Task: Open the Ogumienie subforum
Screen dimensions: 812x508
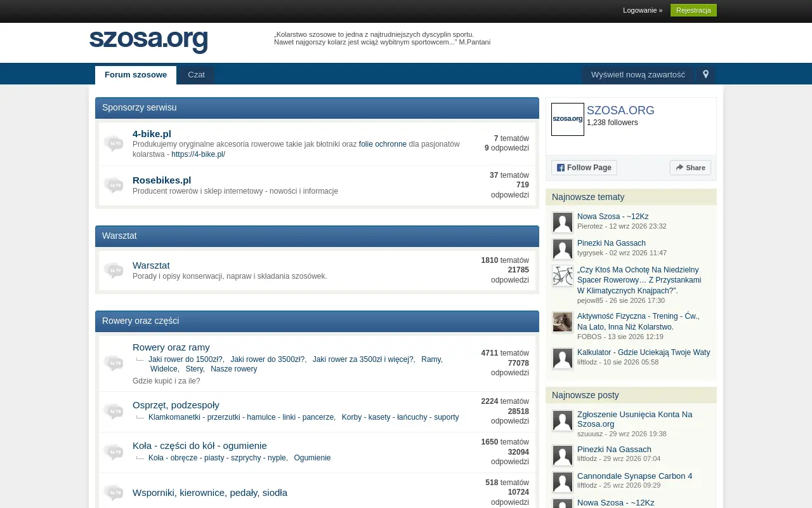Action: 312,458
